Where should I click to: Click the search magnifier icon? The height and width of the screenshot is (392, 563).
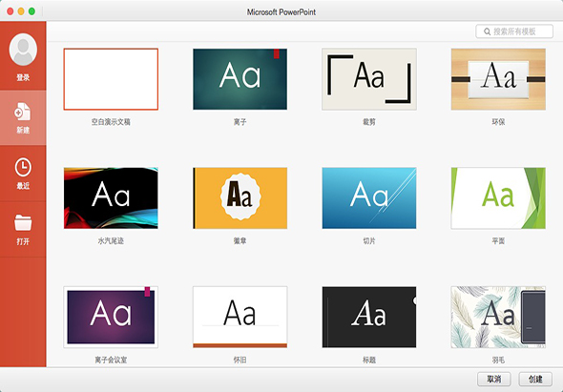tap(487, 31)
